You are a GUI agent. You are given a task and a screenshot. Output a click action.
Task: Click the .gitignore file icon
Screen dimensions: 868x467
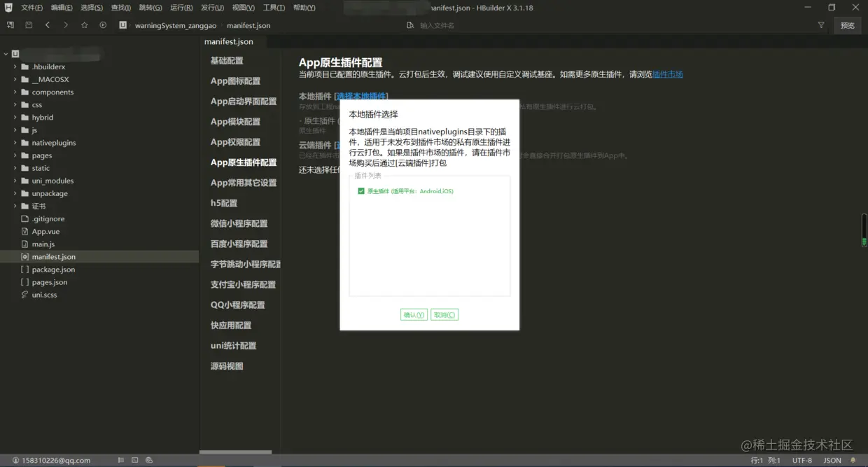[25, 218]
